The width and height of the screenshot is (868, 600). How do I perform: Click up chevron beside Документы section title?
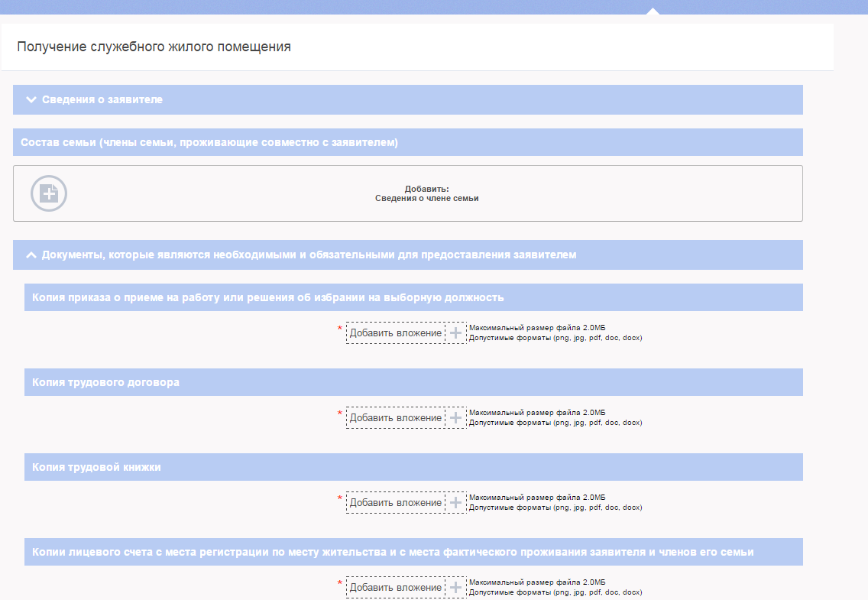tap(31, 255)
